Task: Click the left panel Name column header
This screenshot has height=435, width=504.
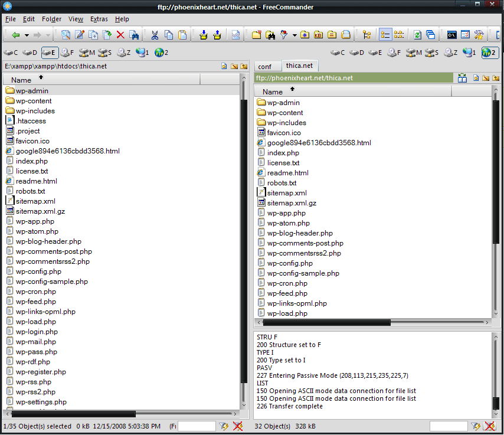Action: tap(102, 80)
